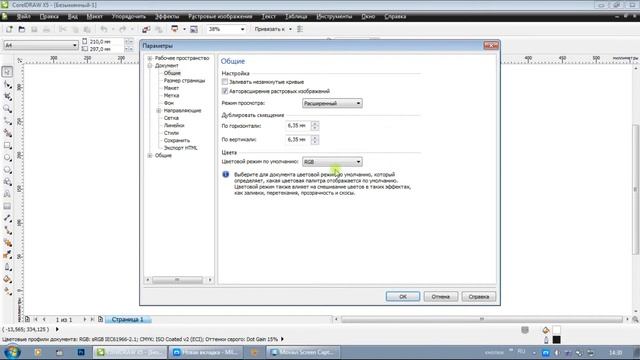Select the Rectangle tool
This screenshot has width=640, height=360.
coord(7,146)
